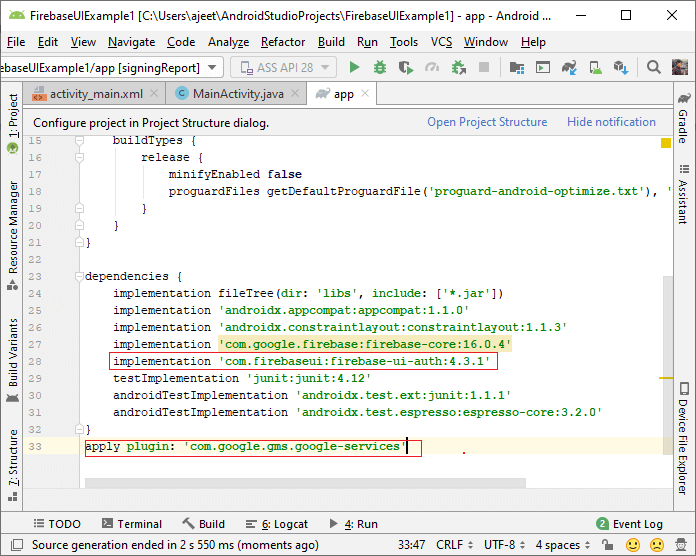Collapse the dependencies block fold marker
The width and height of the screenshot is (696, 556).
[x=79, y=276]
